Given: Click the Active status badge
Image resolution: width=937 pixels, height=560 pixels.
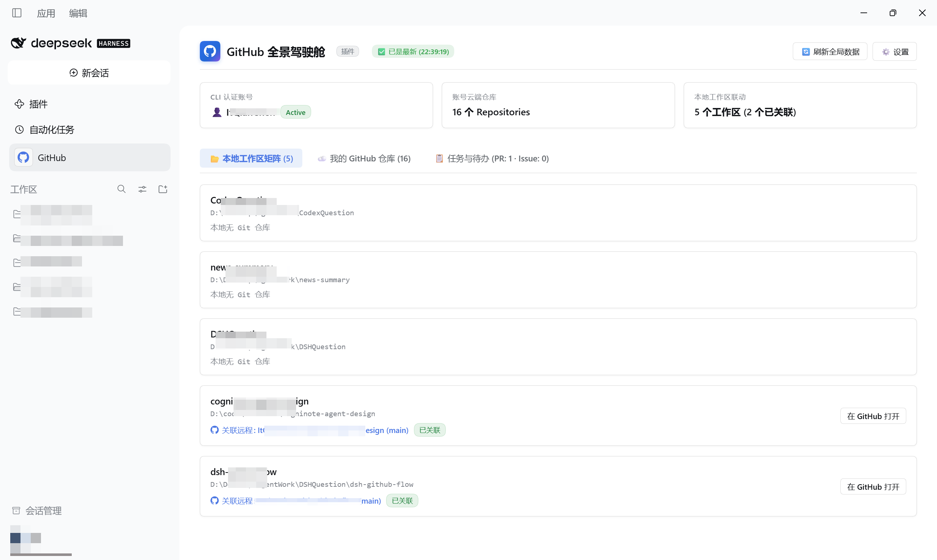Looking at the screenshot, I should (x=295, y=112).
